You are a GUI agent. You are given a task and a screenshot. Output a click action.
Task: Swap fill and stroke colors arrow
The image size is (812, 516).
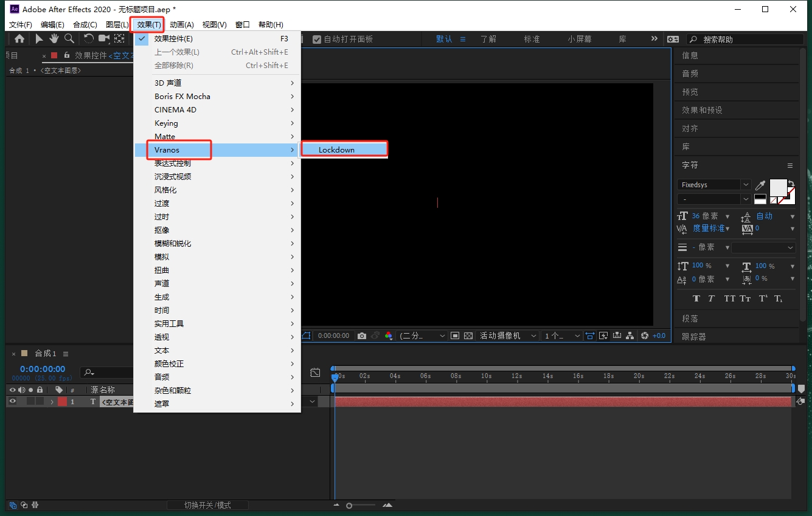(x=791, y=184)
